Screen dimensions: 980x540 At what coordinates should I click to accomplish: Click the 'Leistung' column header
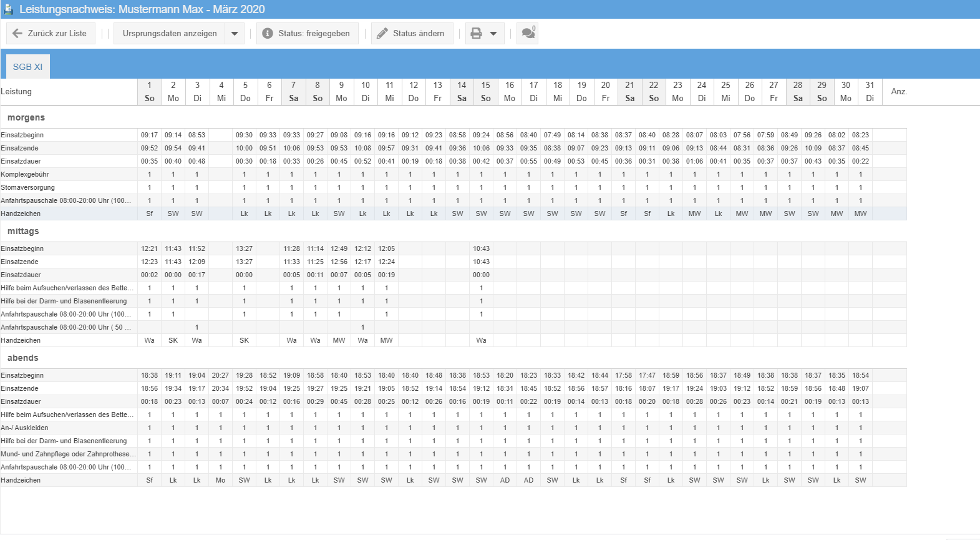pos(16,92)
